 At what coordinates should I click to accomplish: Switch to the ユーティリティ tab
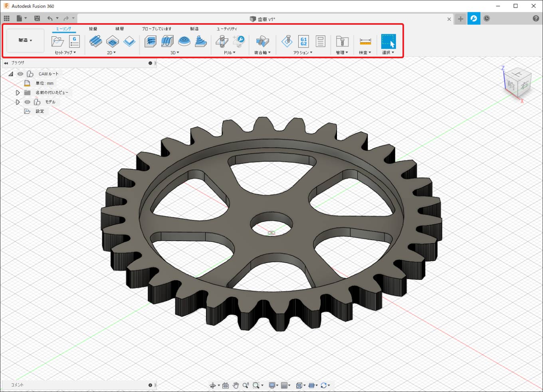227,29
